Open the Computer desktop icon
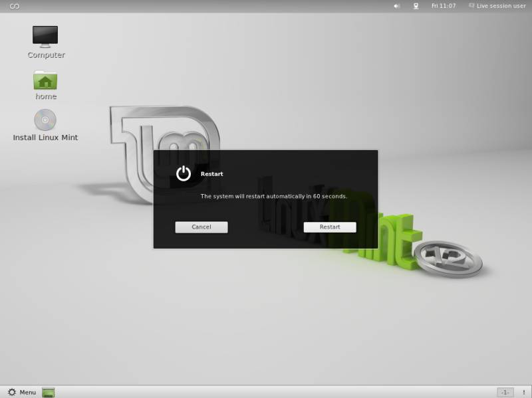 coord(45,41)
